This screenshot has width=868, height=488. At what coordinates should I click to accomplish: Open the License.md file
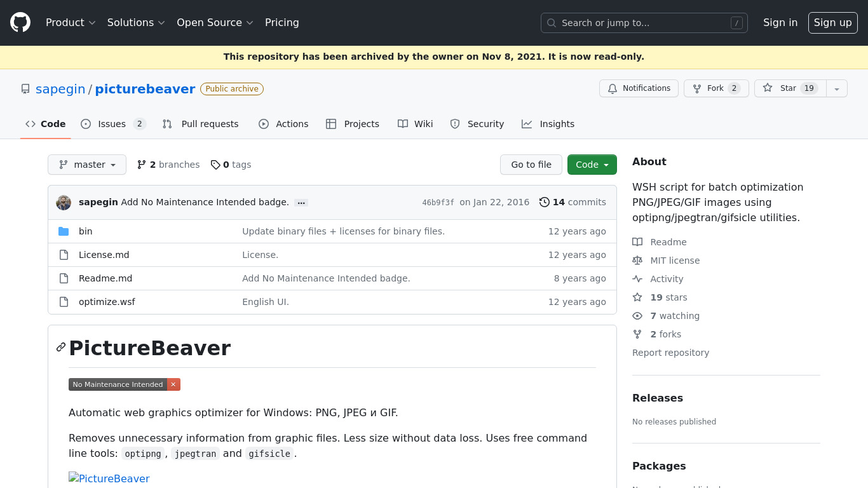104,255
